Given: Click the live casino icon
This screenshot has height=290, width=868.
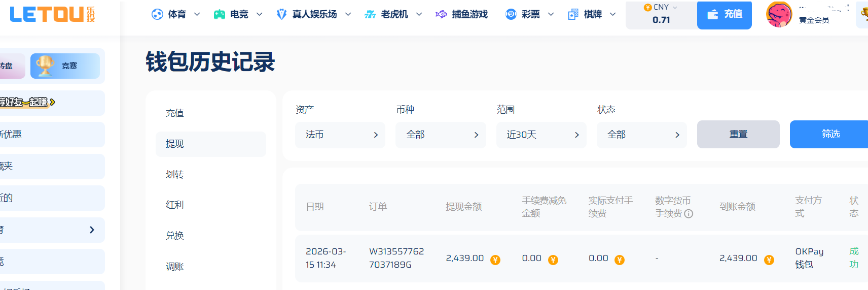Looking at the screenshot, I should coord(281,14).
